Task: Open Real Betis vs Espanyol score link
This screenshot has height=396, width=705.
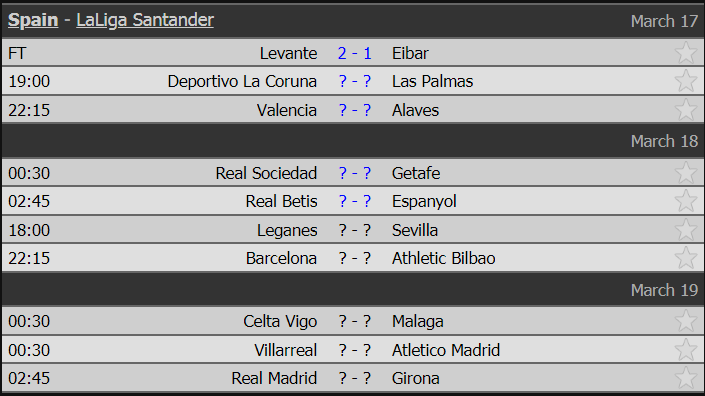Action: (x=354, y=201)
